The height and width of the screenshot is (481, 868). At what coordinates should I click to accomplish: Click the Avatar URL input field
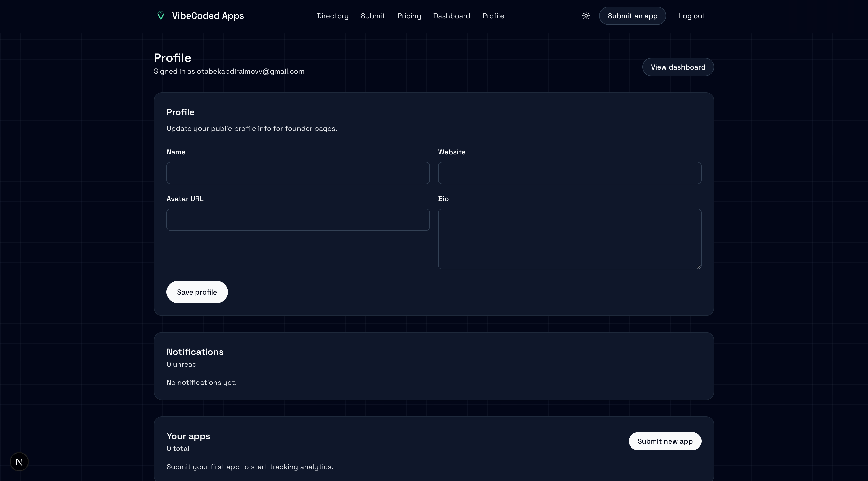pyautogui.click(x=297, y=220)
